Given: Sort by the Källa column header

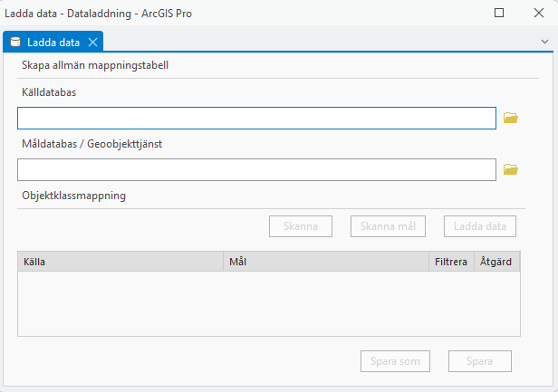Looking at the screenshot, I should 120,262.
